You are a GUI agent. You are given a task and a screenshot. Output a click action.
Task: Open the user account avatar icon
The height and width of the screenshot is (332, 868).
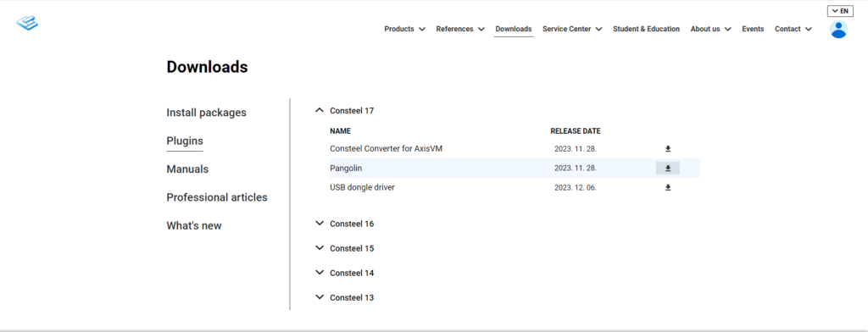click(x=838, y=30)
